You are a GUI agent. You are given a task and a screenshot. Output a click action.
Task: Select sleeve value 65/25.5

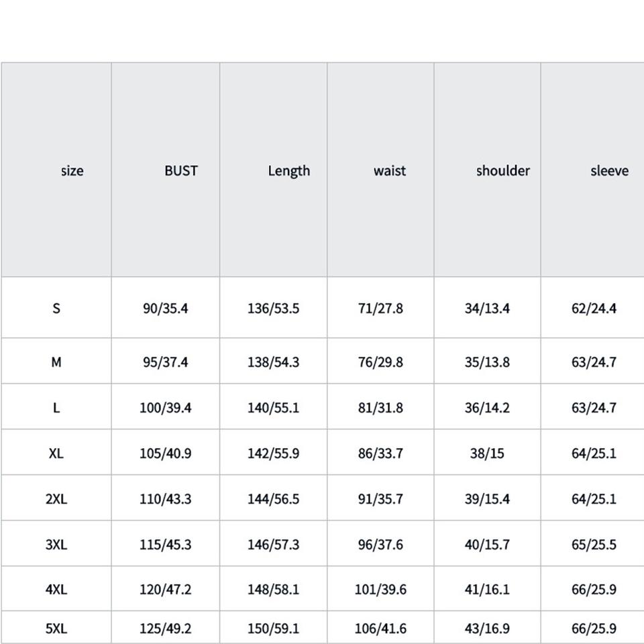(594, 545)
